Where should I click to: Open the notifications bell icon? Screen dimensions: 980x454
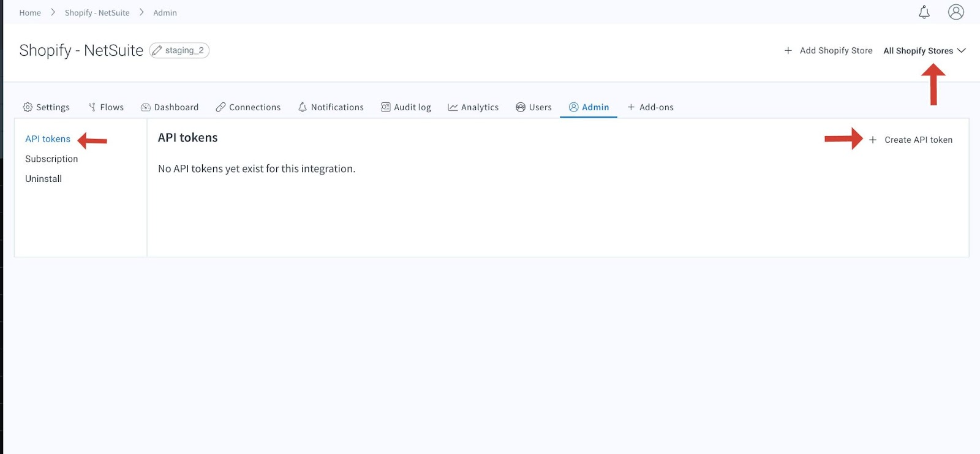(x=924, y=12)
